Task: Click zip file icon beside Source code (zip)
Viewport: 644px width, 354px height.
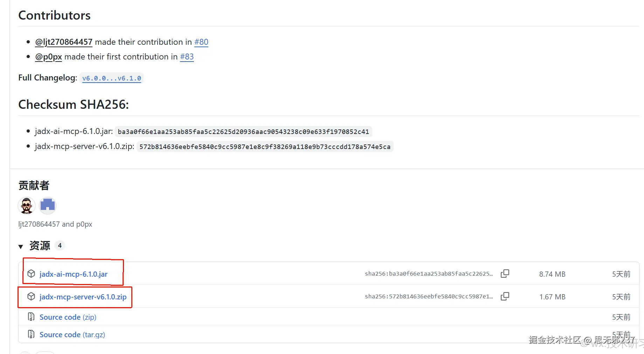Action: 31,317
